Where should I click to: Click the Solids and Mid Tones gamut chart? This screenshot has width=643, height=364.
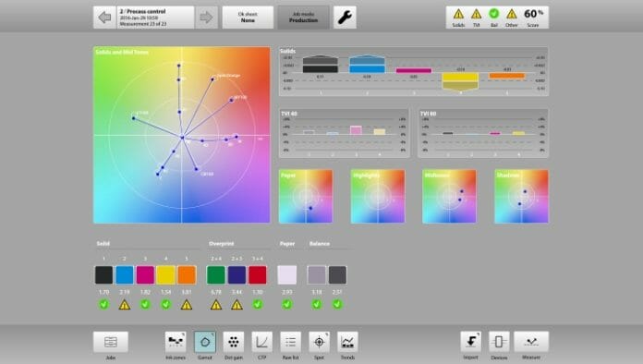pos(182,135)
